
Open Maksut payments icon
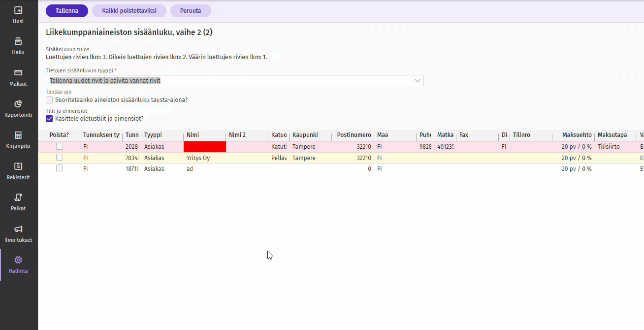18,73
